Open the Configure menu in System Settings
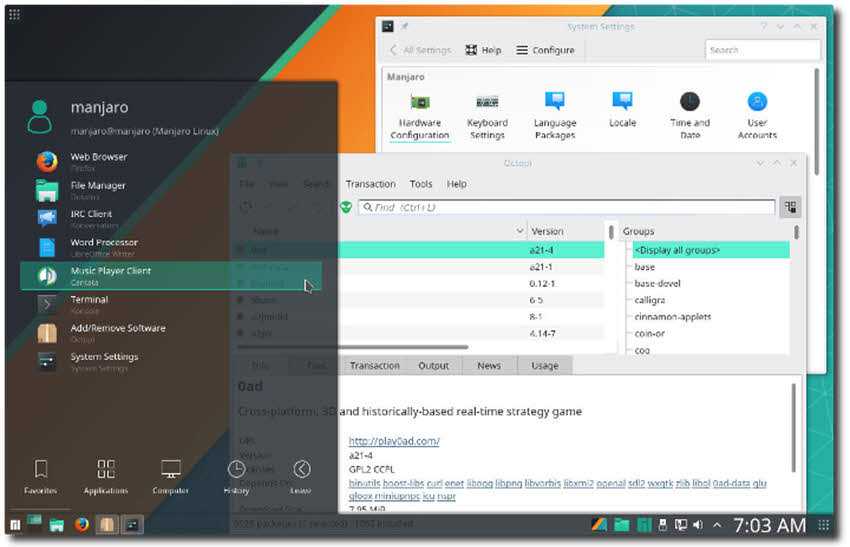 click(x=545, y=50)
